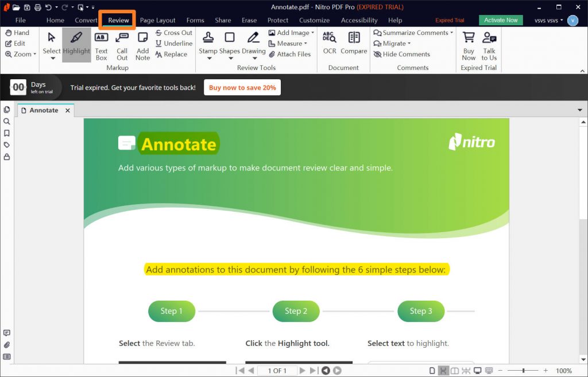
Task: Open the OCR tool
Action: [x=329, y=41]
